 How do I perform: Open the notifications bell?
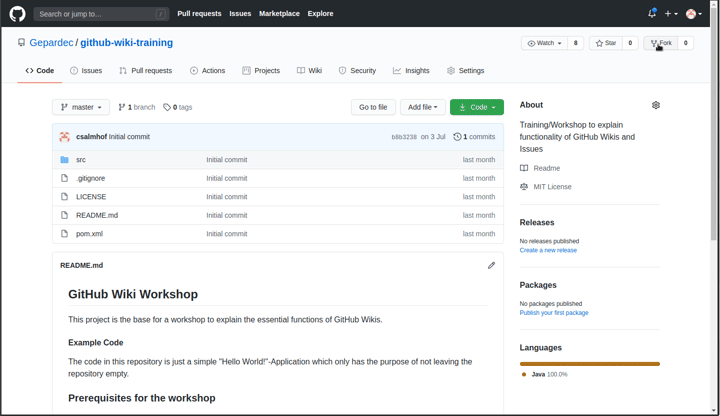tap(652, 14)
